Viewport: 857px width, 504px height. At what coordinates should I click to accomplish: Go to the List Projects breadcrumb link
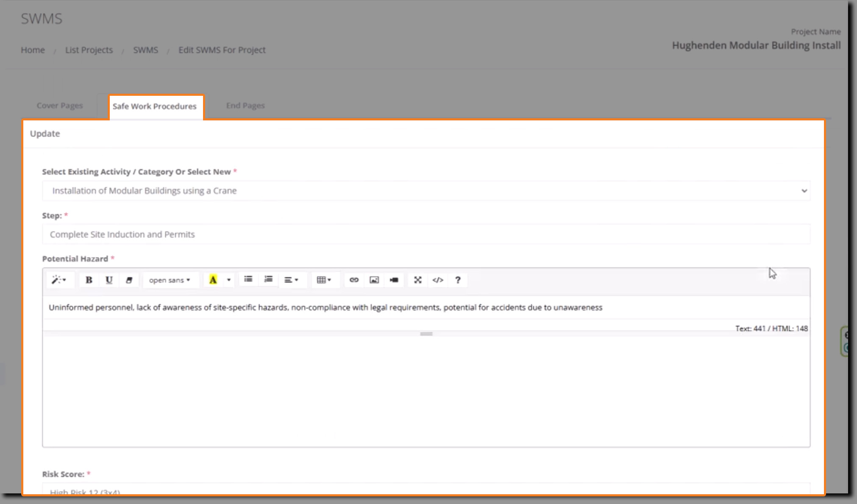[89, 50]
